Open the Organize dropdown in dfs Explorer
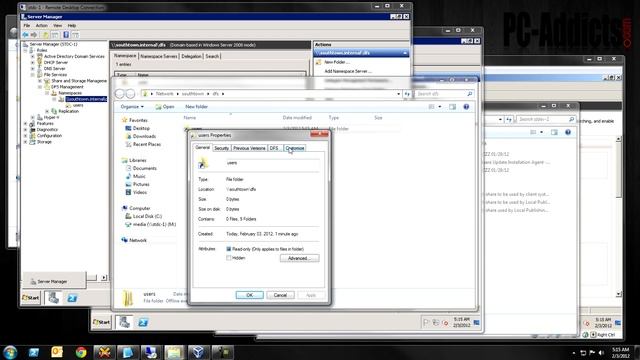Screen dimensions: 640x360 tap(132, 107)
